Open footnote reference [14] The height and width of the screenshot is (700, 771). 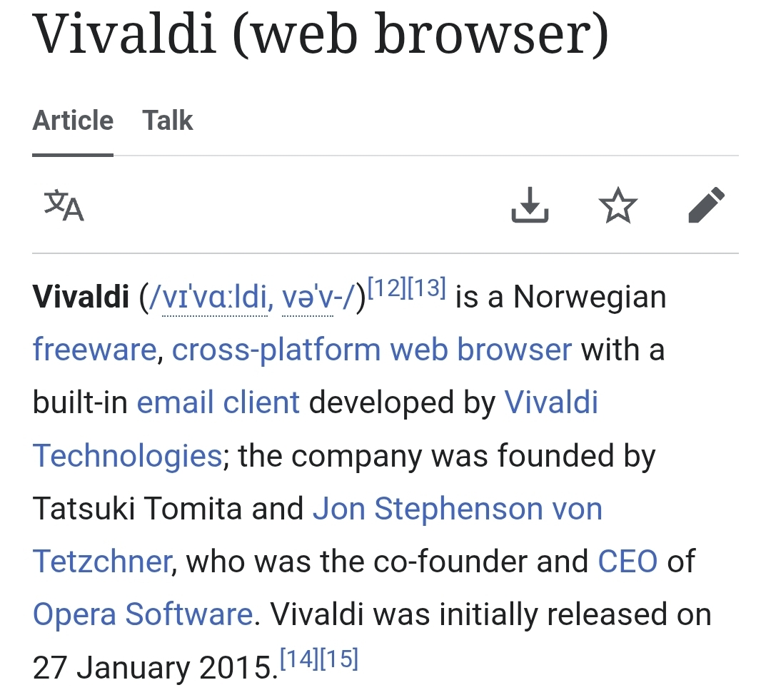tap(298, 659)
